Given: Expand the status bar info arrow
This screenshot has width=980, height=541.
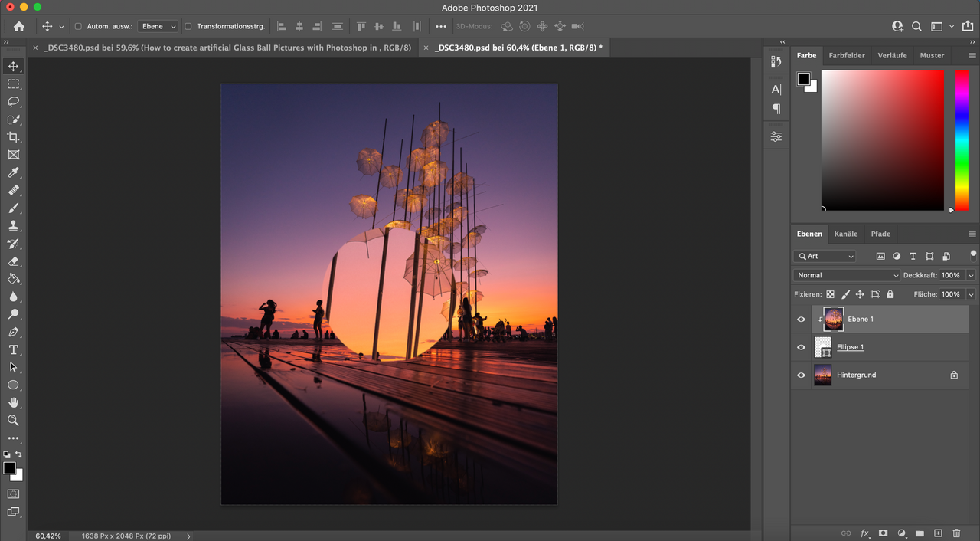Looking at the screenshot, I should tap(188, 536).
